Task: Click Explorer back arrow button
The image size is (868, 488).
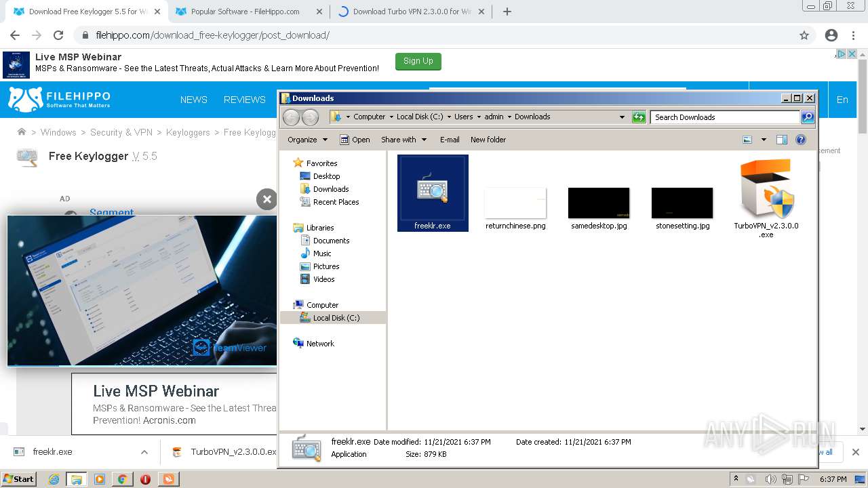Action: [291, 117]
